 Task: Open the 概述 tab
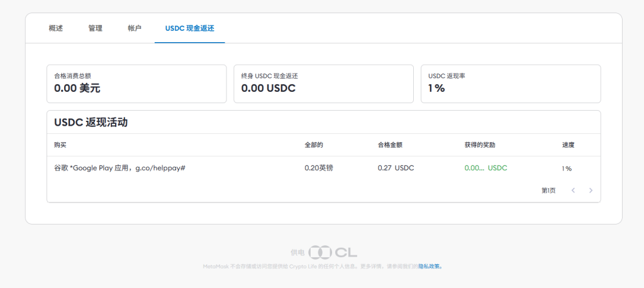[55, 28]
